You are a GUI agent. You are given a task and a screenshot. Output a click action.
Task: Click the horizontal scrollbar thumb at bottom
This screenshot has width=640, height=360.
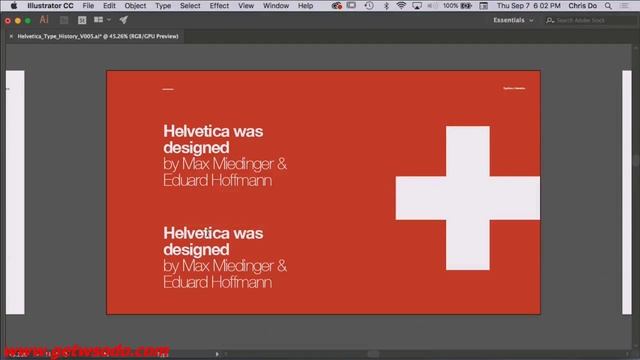click(373, 354)
